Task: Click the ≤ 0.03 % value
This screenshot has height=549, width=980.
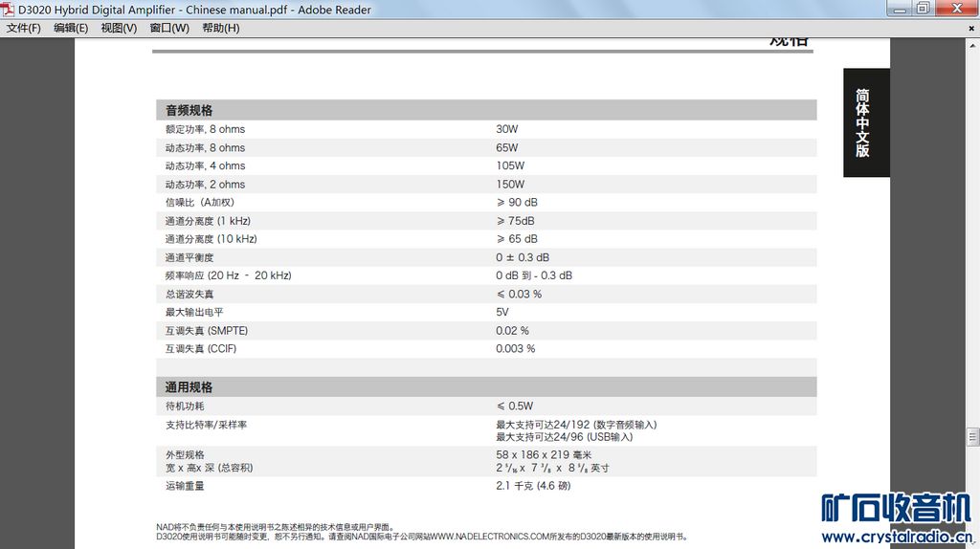Action: coord(519,295)
